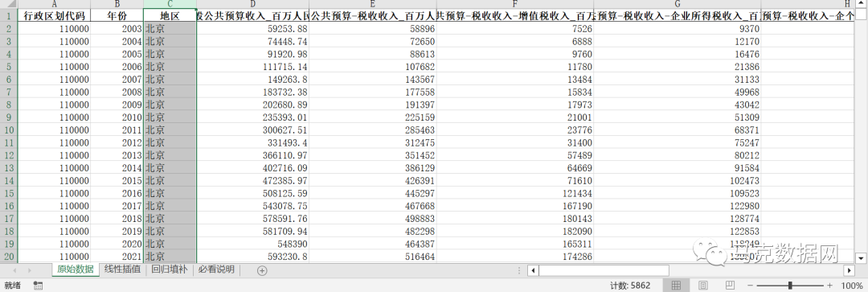Click the sheet tab scroll-right arrow

click(x=29, y=270)
